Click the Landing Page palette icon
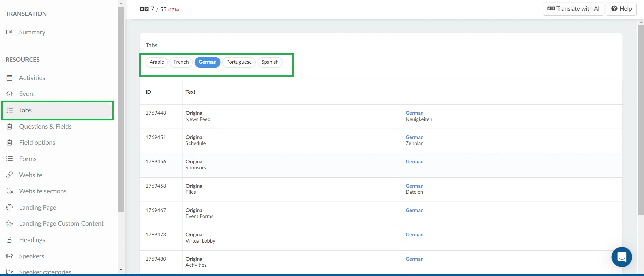 (9, 207)
